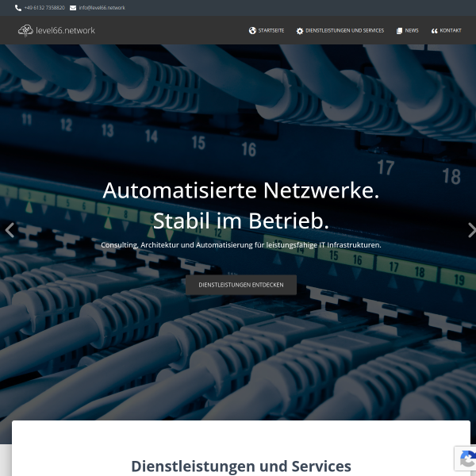Open Dienstleistungen und Services menu item
Viewport: 476px width, 476px height.
click(x=344, y=31)
